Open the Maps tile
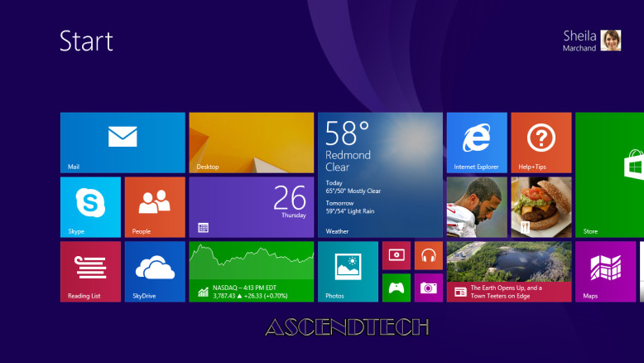This screenshot has height=363, width=644. (x=605, y=271)
